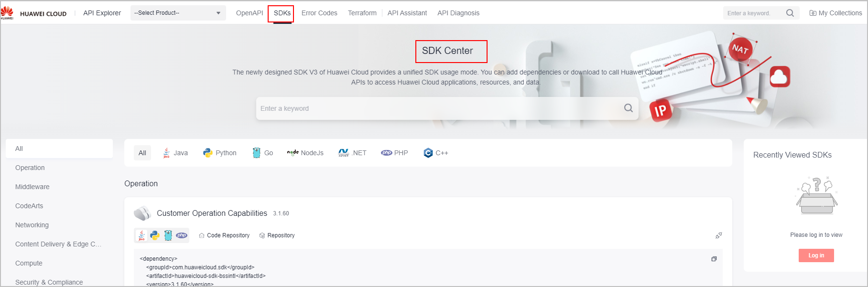The height and width of the screenshot is (287, 868).
Task: Open the API Assistant tab
Action: 407,13
